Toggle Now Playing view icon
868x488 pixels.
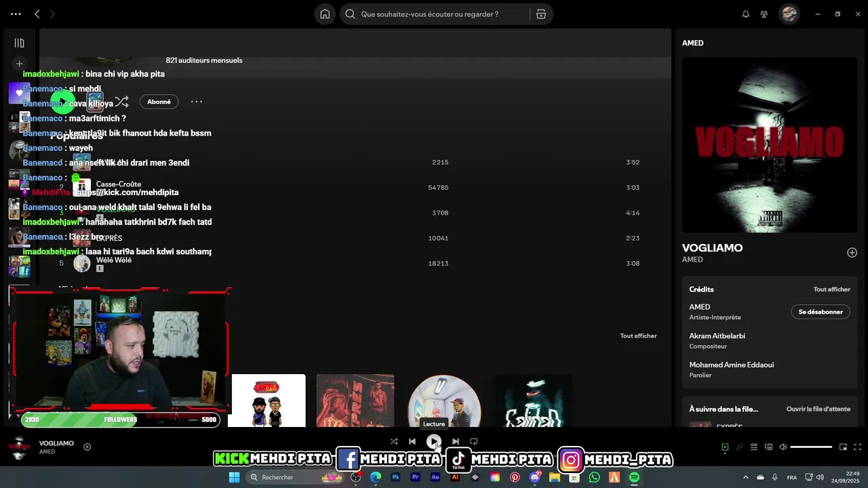(x=725, y=447)
